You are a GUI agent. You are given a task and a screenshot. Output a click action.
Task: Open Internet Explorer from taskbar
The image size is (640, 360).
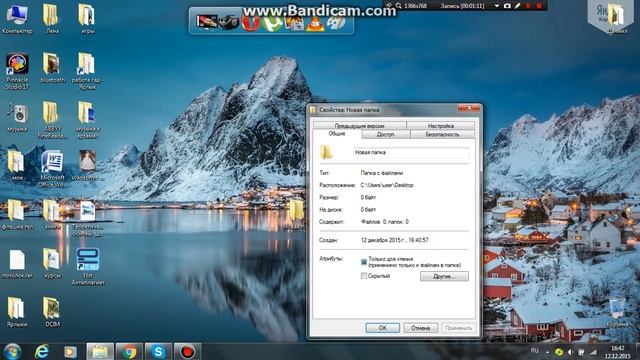(42, 351)
